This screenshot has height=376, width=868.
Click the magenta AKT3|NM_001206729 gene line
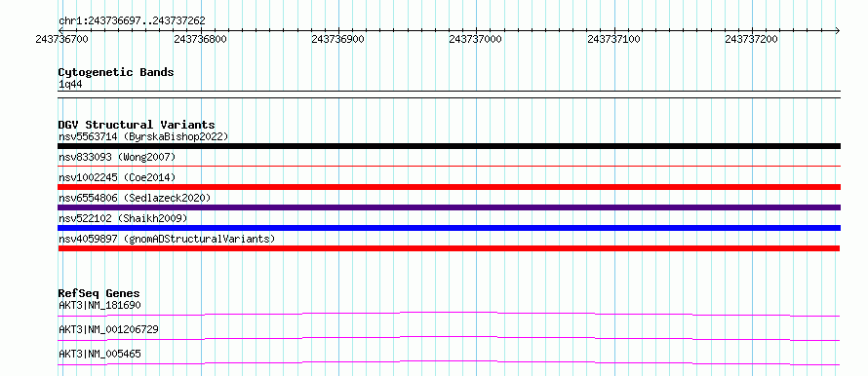click(x=449, y=338)
